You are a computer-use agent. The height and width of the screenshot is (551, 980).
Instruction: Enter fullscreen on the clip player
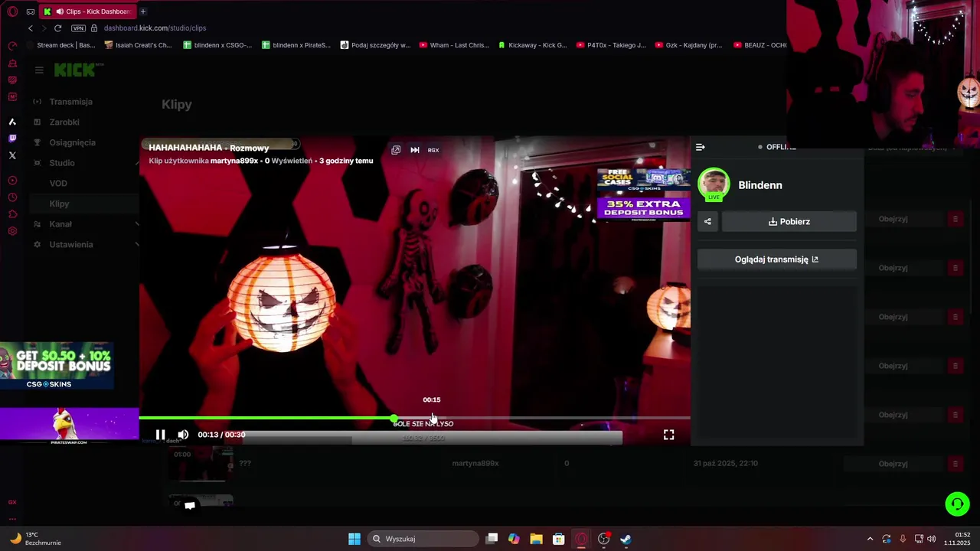pyautogui.click(x=668, y=435)
